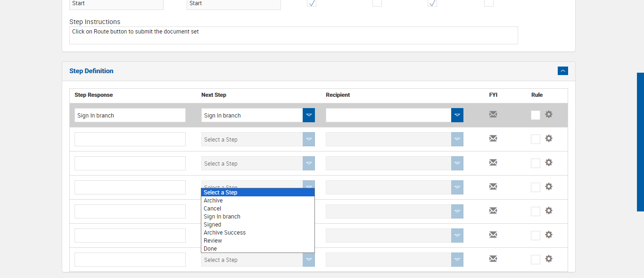Click the gear icon in second row
This screenshot has height=278, width=644.
click(549, 138)
